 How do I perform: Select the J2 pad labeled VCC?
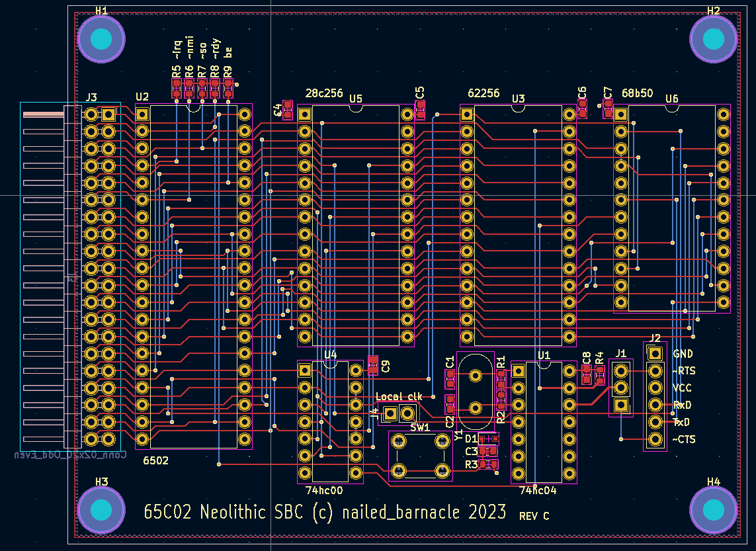point(655,388)
